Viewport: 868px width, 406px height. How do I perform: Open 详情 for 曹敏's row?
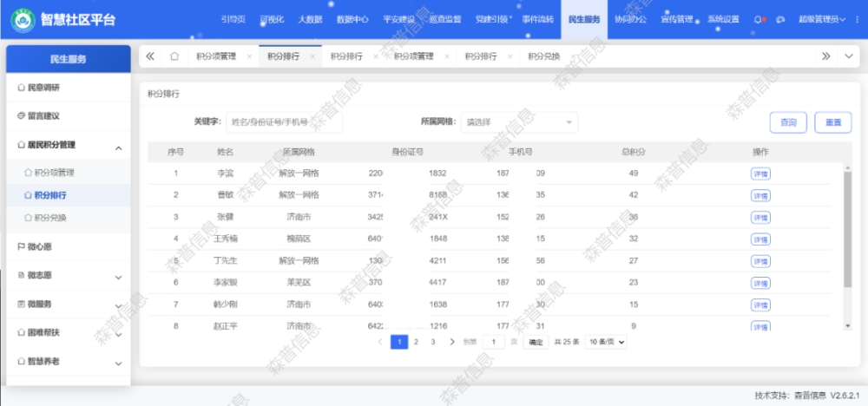click(x=760, y=196)
